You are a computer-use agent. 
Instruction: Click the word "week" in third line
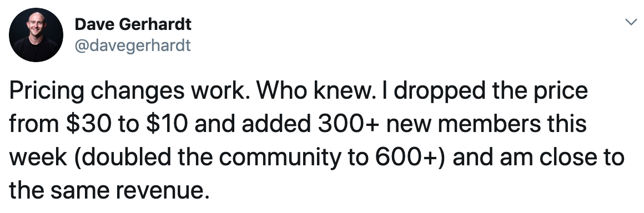point(38,157)
